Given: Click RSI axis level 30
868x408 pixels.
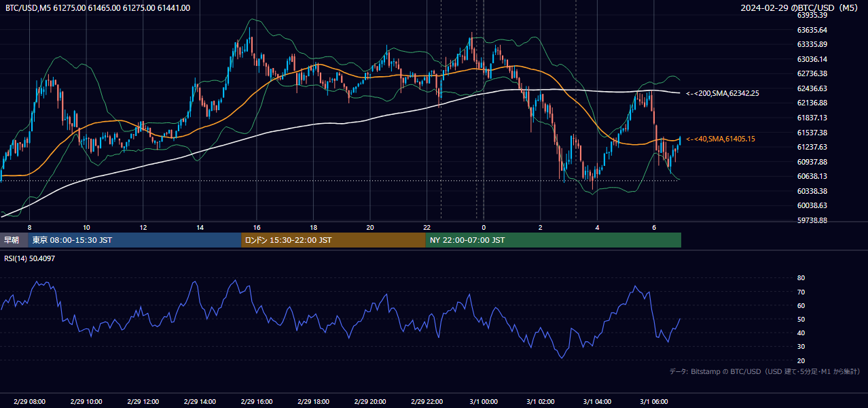Looking at the screenshot, I should [x=801, y=347].
